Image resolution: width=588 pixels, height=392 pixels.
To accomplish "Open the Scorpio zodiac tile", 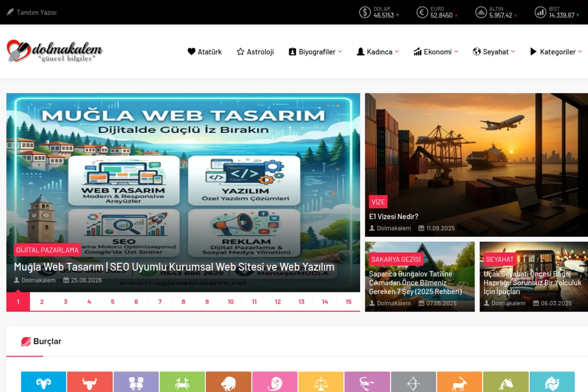I will click(367, 382).
